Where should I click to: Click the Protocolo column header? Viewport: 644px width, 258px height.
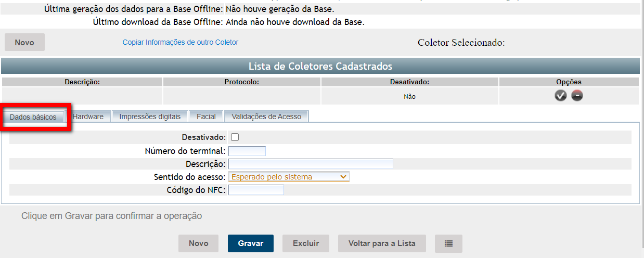pos(242,82)
